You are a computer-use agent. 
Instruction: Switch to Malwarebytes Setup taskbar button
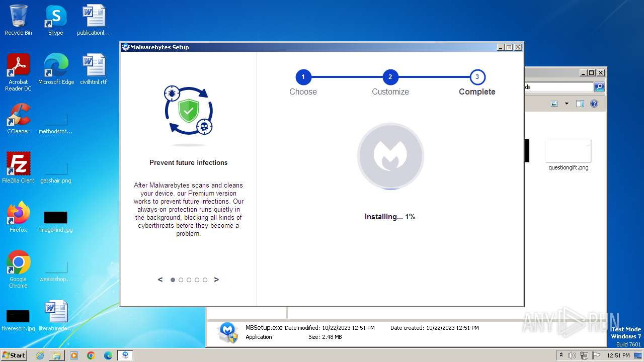pos(125,355)
